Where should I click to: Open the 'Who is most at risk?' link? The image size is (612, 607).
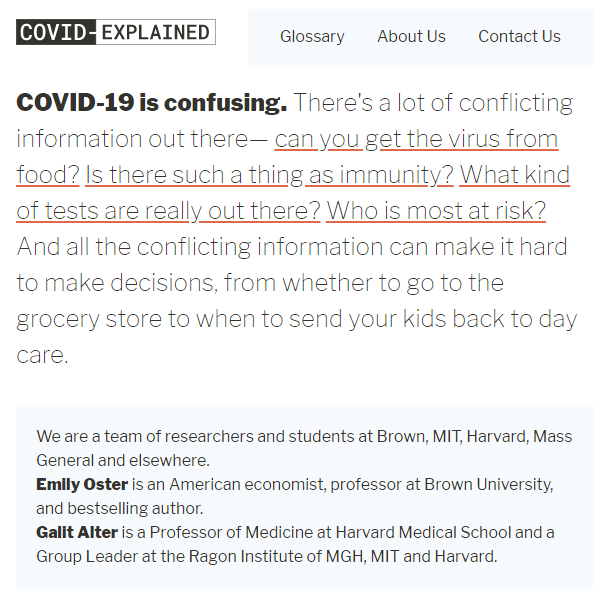pyautogui.click(x=436, y=211)
